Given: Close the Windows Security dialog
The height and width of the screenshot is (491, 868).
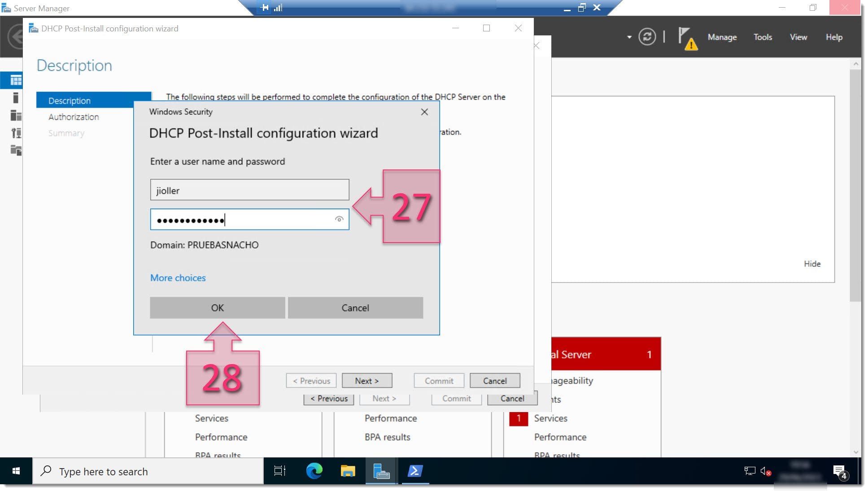Looking at the screenshot, I should point(424,112).
